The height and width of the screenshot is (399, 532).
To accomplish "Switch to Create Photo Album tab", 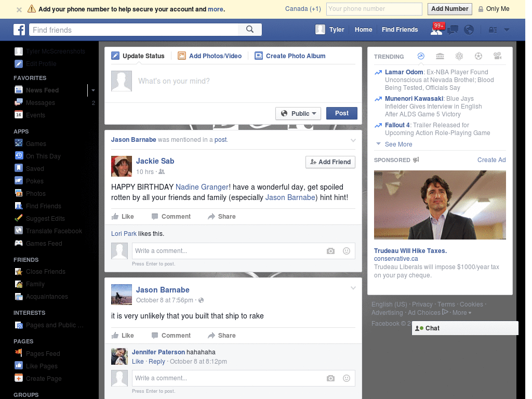I will pyautogui.click(x=290, y=56).
